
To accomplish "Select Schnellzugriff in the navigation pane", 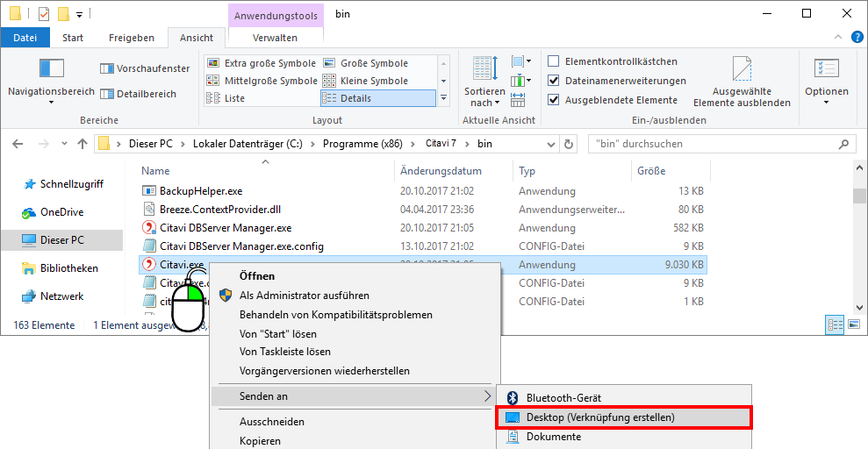I will 62,184.
